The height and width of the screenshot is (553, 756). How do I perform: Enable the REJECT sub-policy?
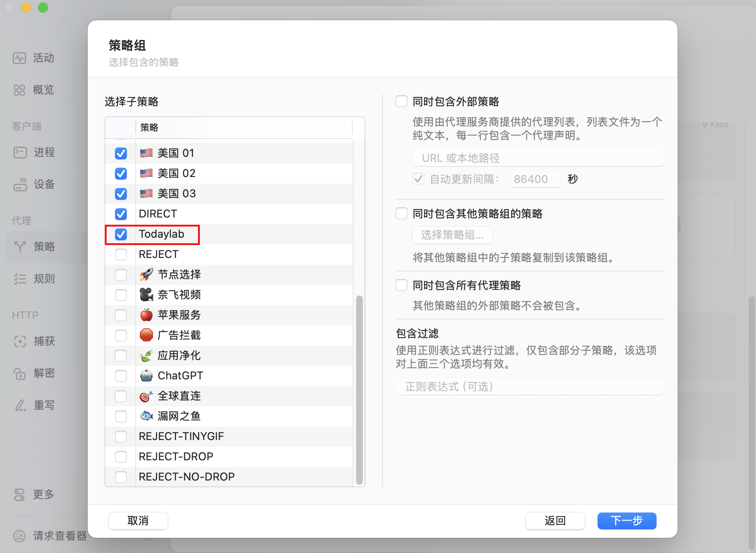point(121,255)
